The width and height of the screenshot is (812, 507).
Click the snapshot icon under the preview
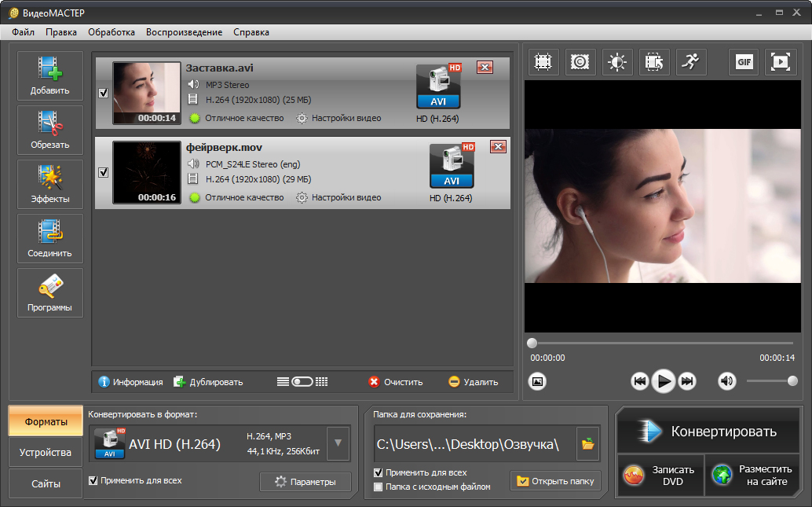click(x=537, y=381)
